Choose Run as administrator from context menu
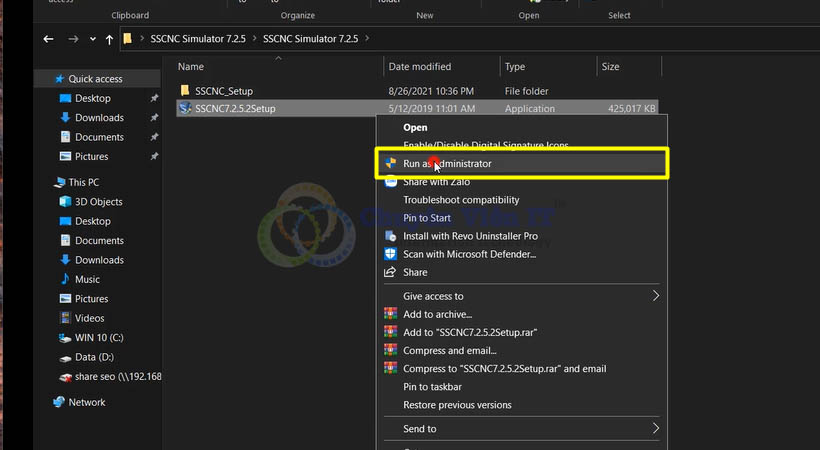Image resolution: width=820 pixels, height=450 pixels. point(447,163)
